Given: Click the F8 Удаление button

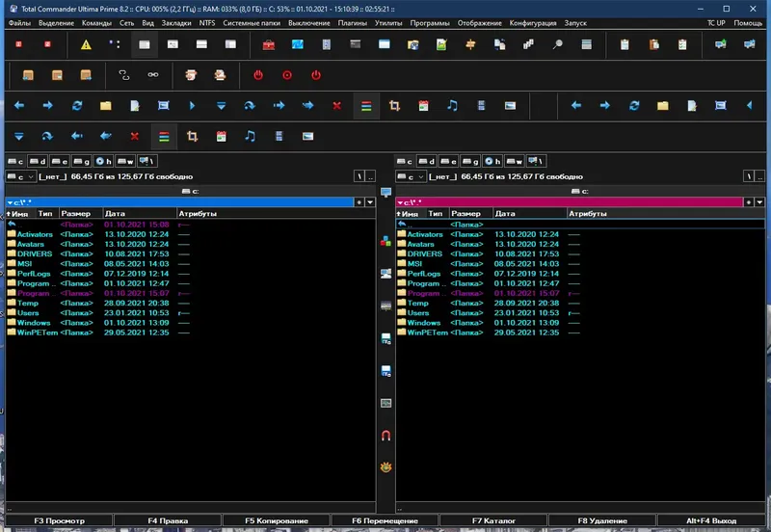Looking at the screenshot, I should pyautogui.click(x=602, y=520).
